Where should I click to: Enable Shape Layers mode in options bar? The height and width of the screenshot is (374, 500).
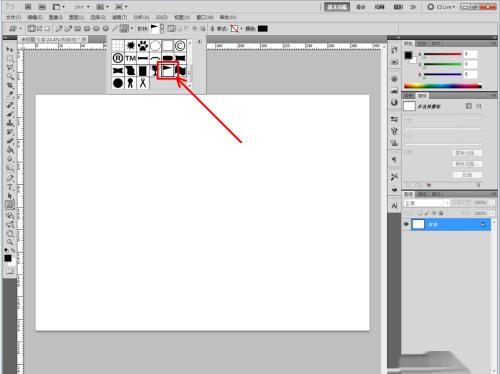point(32,29)
